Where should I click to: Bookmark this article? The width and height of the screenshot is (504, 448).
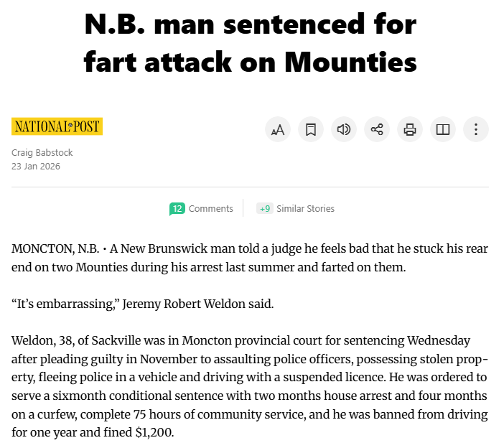[311, 130]
